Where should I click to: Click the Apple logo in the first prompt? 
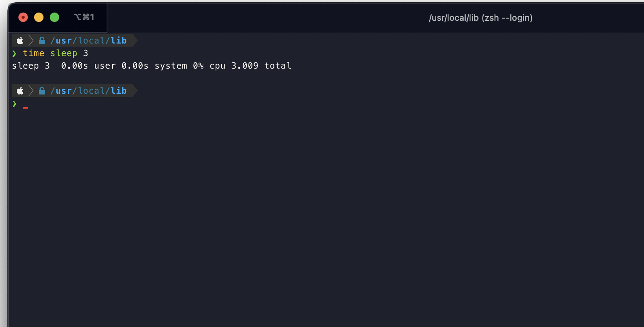tap(20, 40)
